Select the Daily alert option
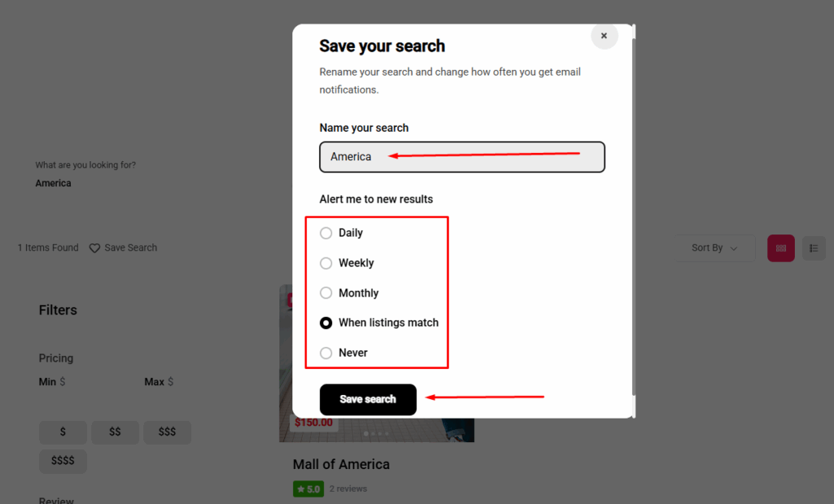Viewport: 834px width, 504px height. pyautogui.click(x=326, y=233)
